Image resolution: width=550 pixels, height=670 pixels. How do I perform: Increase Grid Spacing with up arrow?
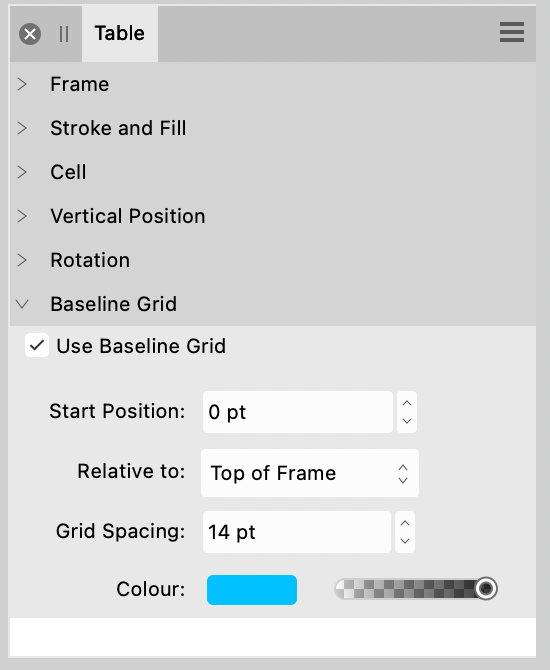405,523
